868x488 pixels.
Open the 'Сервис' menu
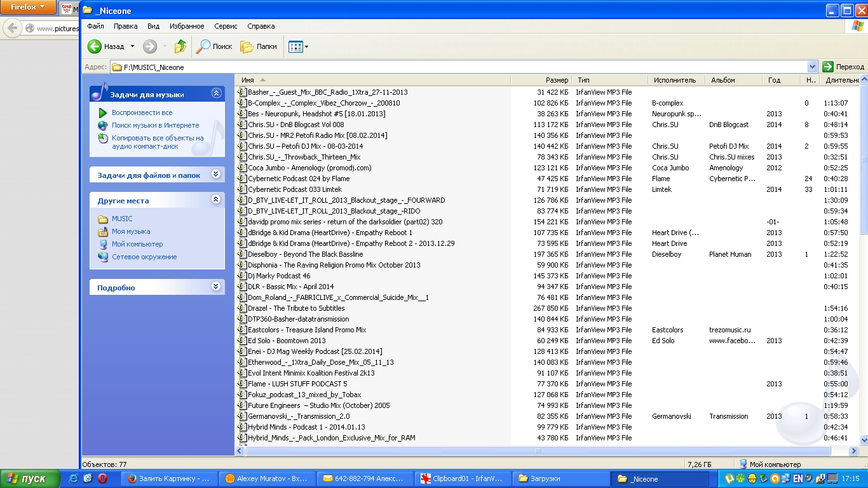(x=226, y=26)
